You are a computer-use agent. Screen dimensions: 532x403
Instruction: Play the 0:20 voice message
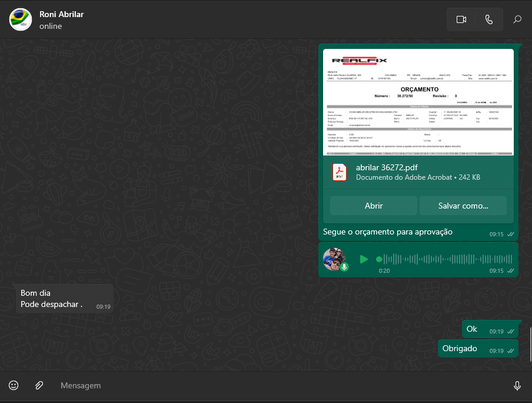[x=364, y=259]
